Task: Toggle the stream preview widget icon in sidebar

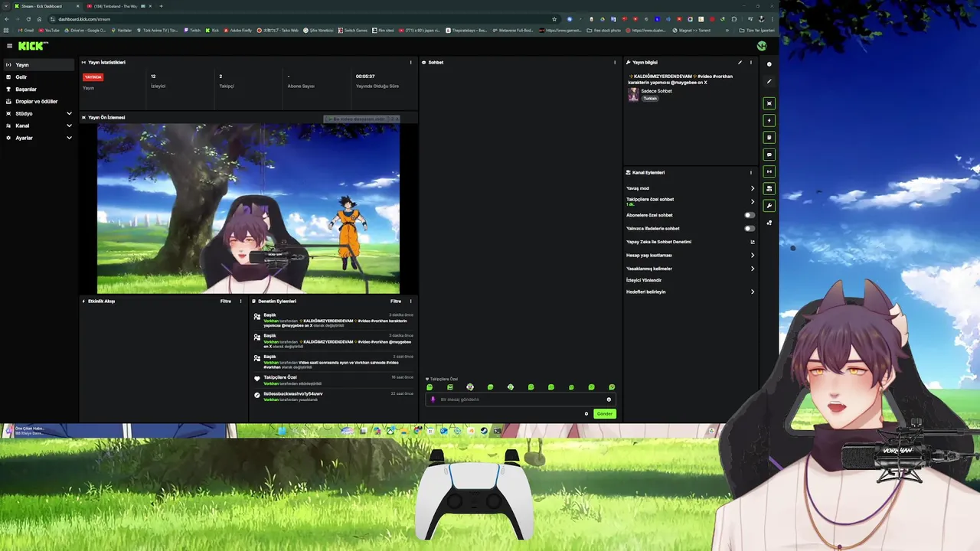Action: tap(769, 103)
